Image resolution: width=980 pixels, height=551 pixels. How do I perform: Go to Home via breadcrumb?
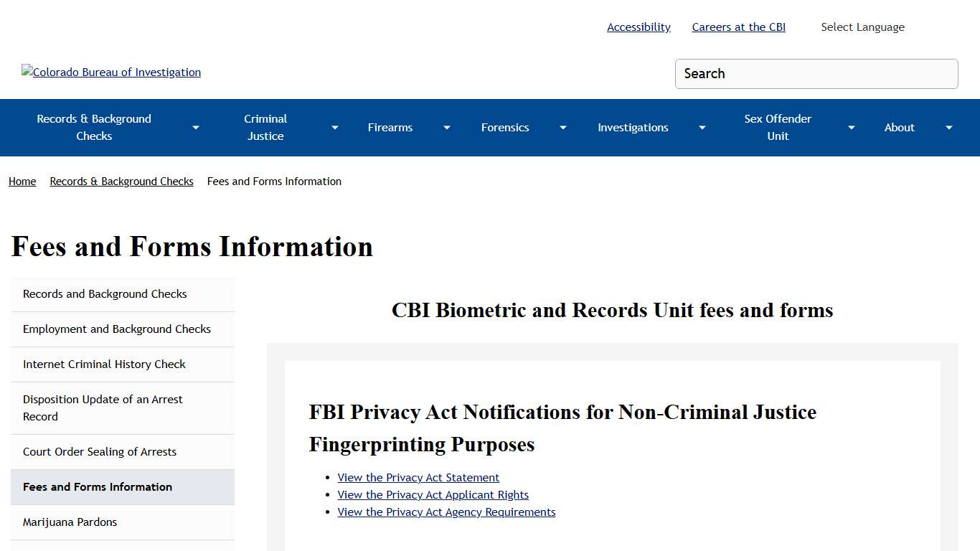point(22,181)
